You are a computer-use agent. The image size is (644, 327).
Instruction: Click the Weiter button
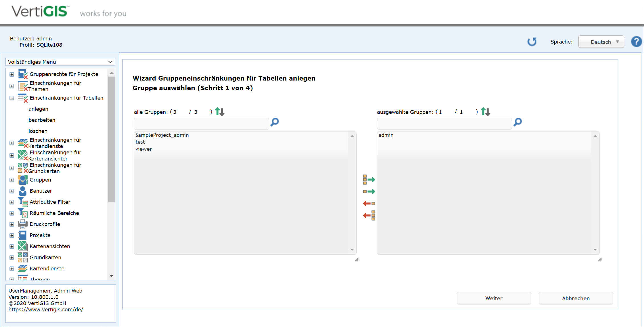pos(494,298)
